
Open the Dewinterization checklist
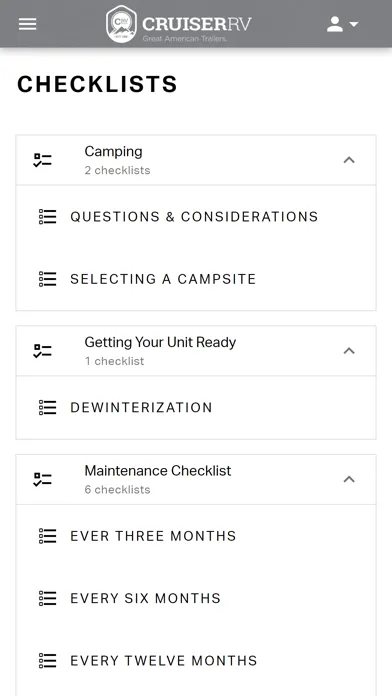196,407
